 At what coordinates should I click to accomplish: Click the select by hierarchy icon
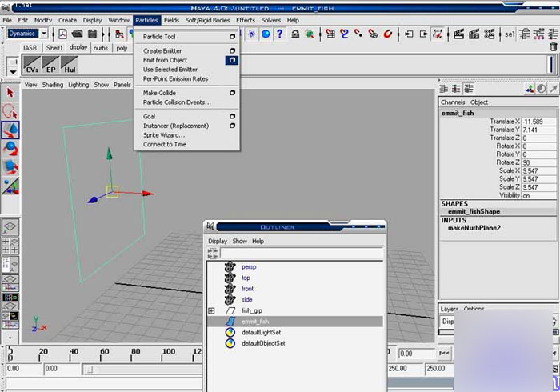(120, 34)
